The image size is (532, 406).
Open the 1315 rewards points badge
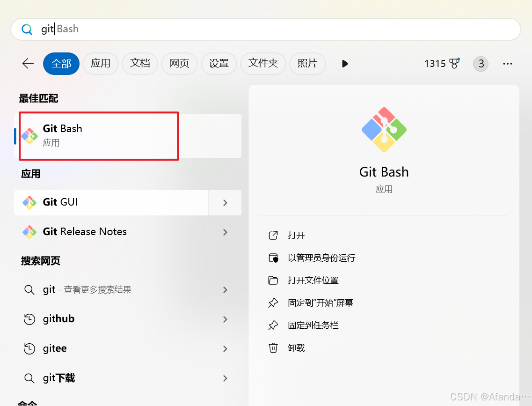click(441, 64)
